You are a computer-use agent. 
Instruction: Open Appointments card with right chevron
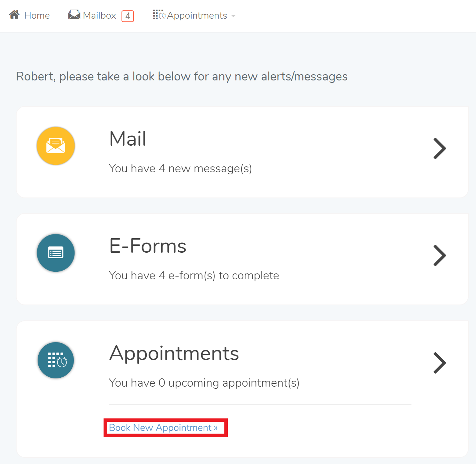439,363
